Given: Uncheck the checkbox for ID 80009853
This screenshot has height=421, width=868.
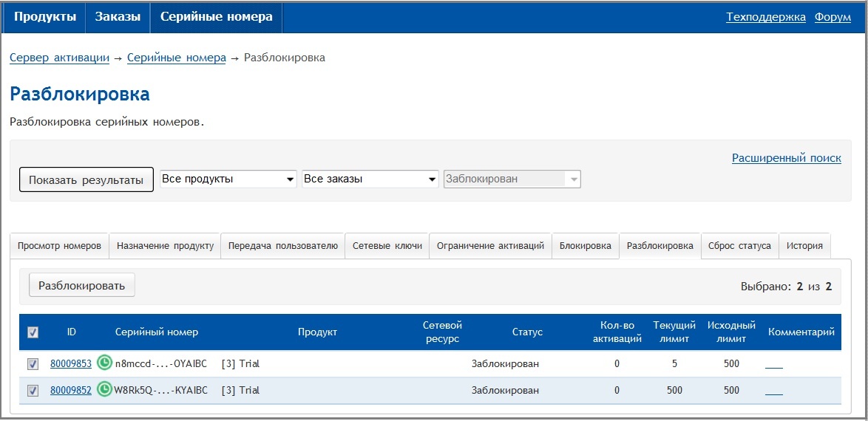Looking at the screenshot, I should (x=33, y=363).
